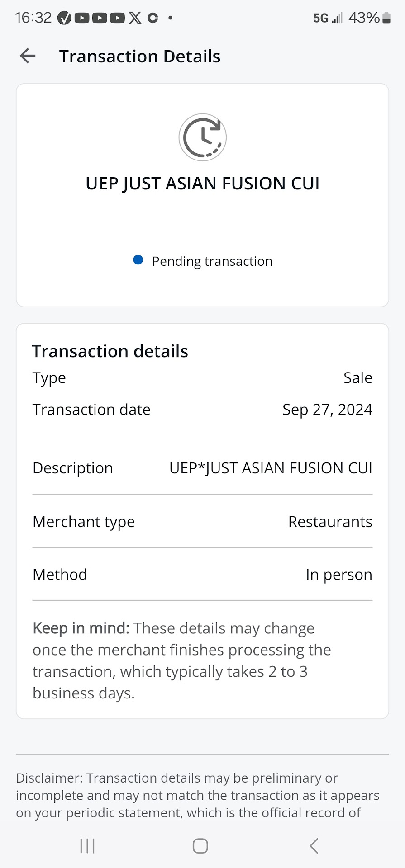Tap the Pending transaction label
This screenshot has width=405, height=868.
click(x=212, y=261)
